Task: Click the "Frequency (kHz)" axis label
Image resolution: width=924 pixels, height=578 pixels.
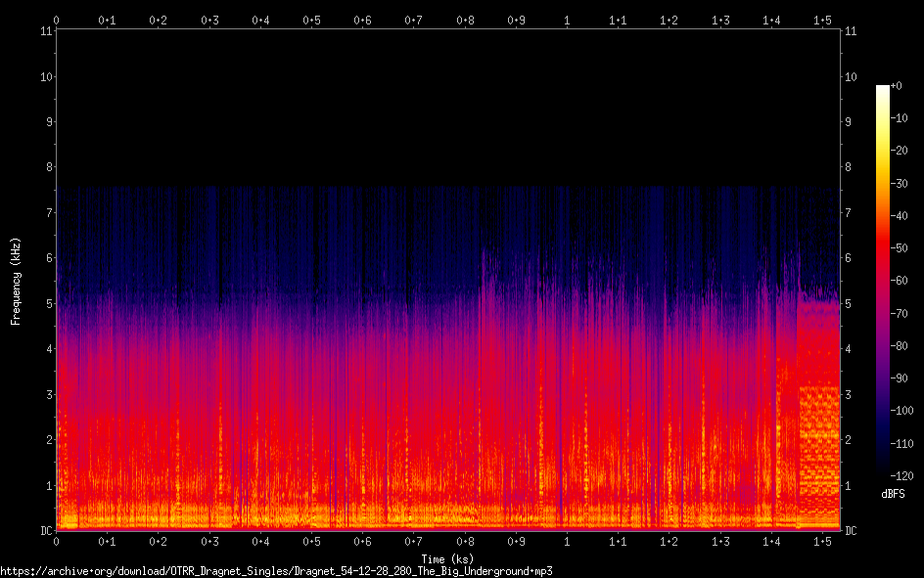Action: click(x=16, y=281)
